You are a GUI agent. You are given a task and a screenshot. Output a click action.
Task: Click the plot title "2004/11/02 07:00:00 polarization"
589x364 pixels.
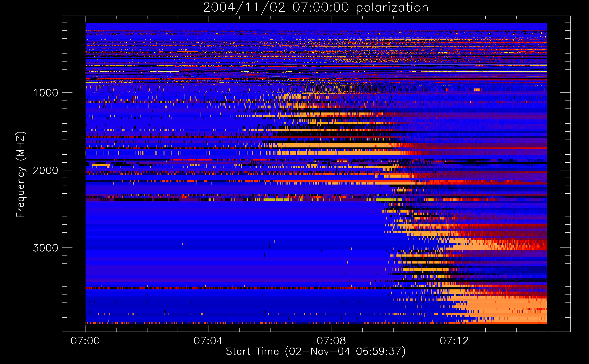coord(316,7)
